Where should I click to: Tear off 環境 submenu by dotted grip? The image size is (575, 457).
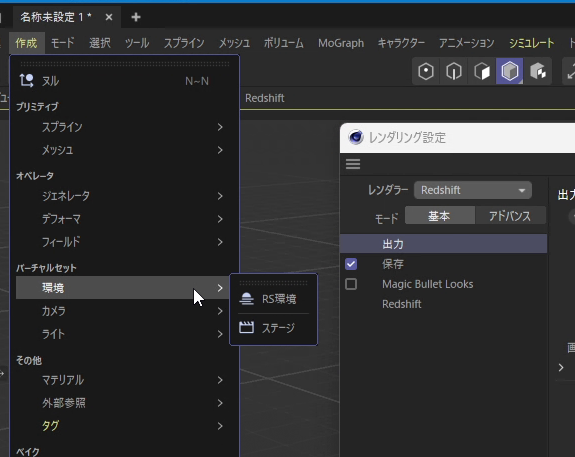pos(274,283)
